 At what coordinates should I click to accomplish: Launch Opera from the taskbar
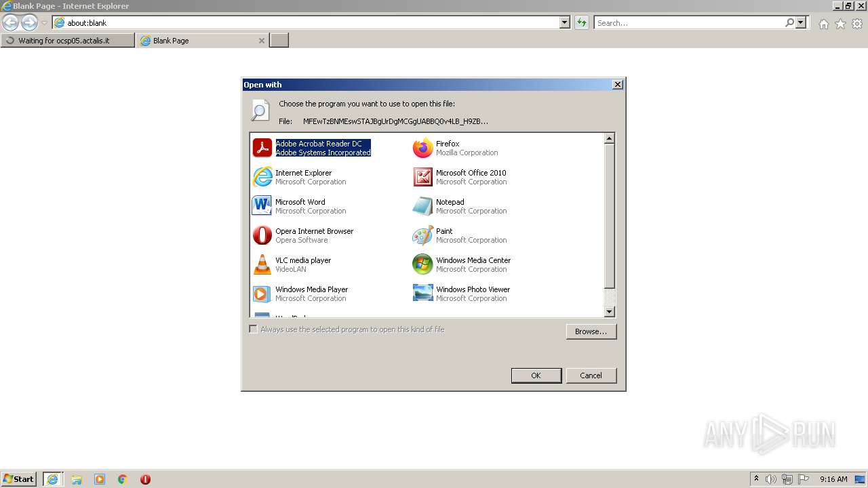145,479
